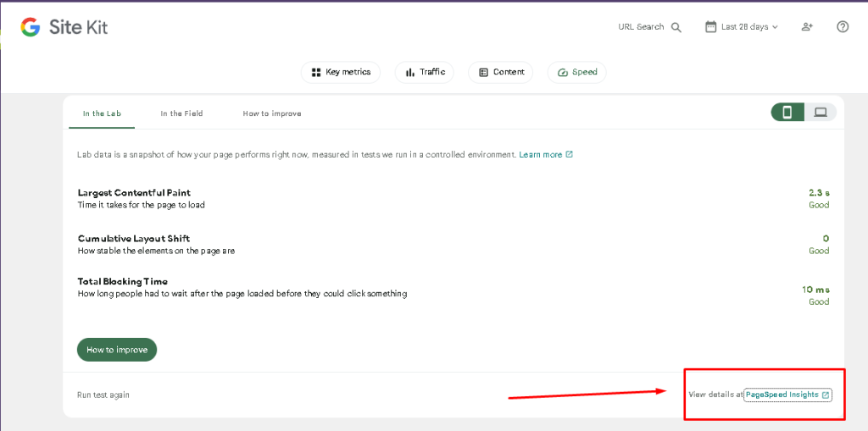Jump to the Key metrics section
The width and height of the screenshot is (868, 431).
(341, 73)
